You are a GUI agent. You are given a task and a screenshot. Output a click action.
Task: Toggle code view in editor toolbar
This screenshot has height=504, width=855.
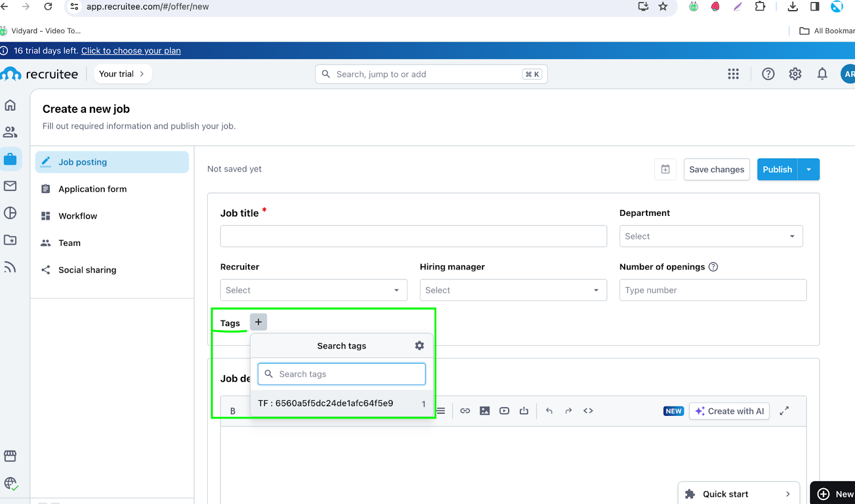click(588, 411)
